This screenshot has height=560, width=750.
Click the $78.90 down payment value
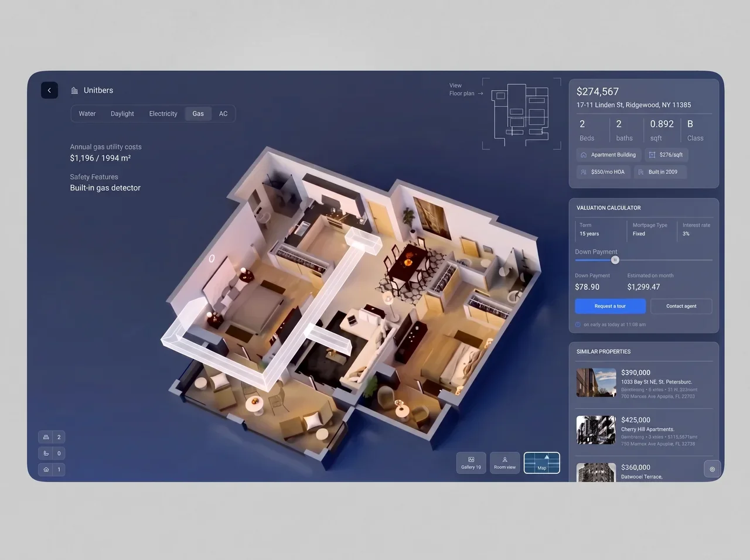587,287
